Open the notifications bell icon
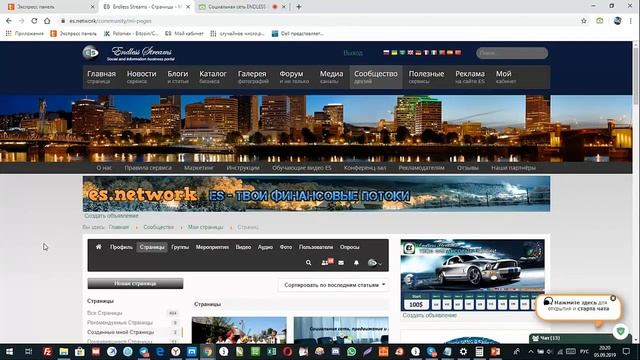The image size is (640, 360). point(356,263)
